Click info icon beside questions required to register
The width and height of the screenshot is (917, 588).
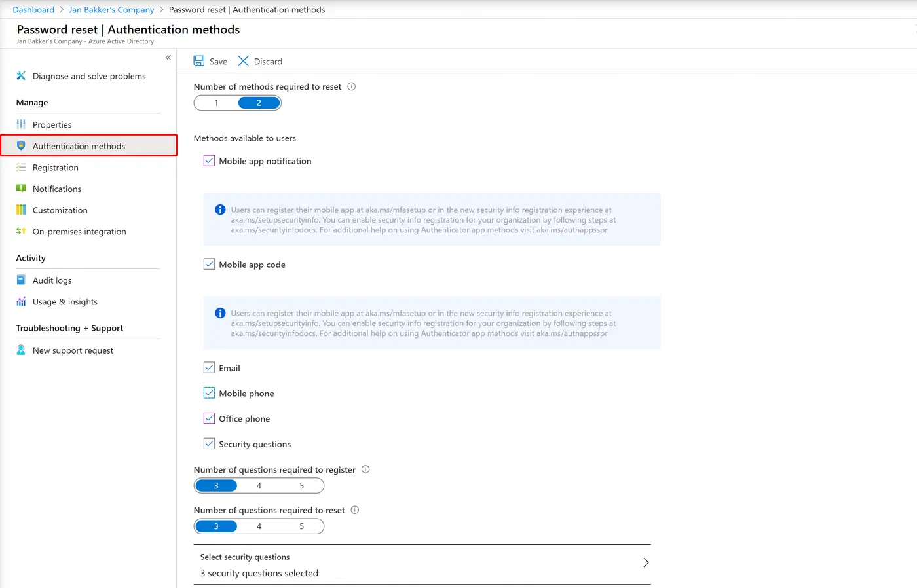[x=365, y=469]
